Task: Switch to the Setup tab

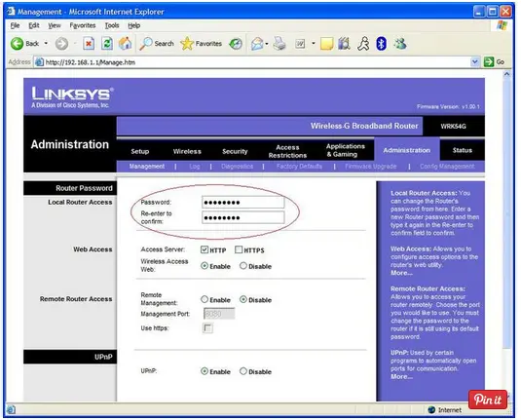Action: [x=140, y=151]
